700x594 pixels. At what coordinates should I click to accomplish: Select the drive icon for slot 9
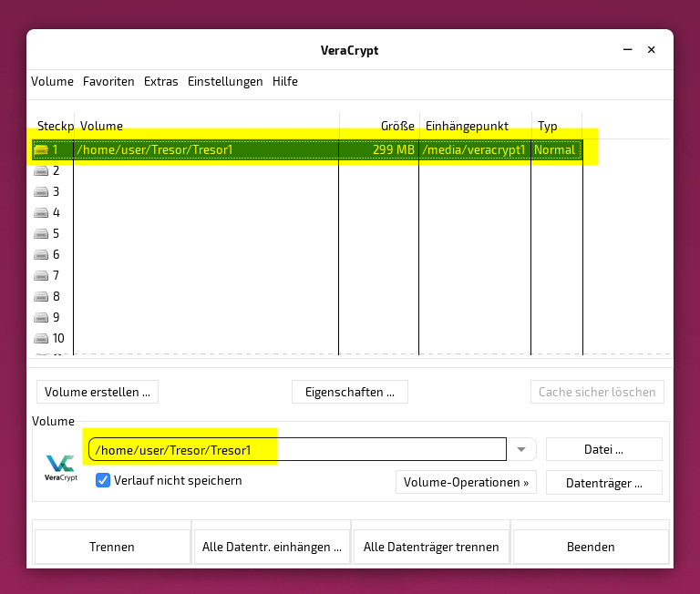(41, 317)
